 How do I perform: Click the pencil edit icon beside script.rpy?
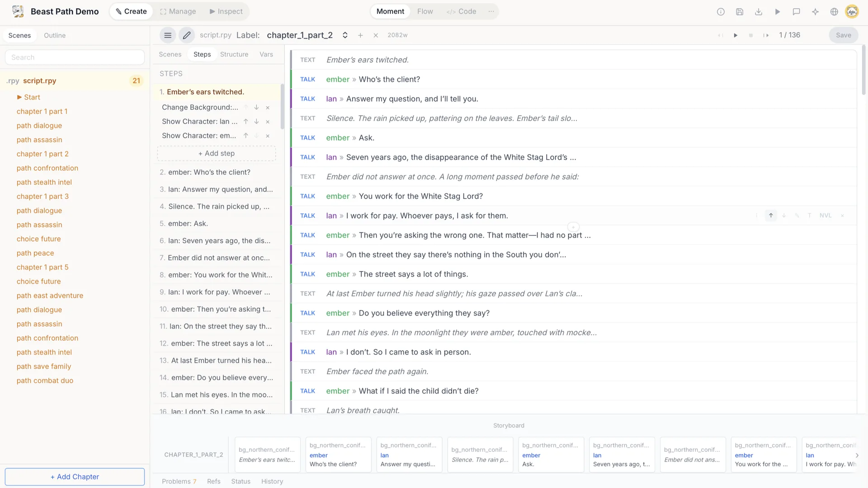186,35
